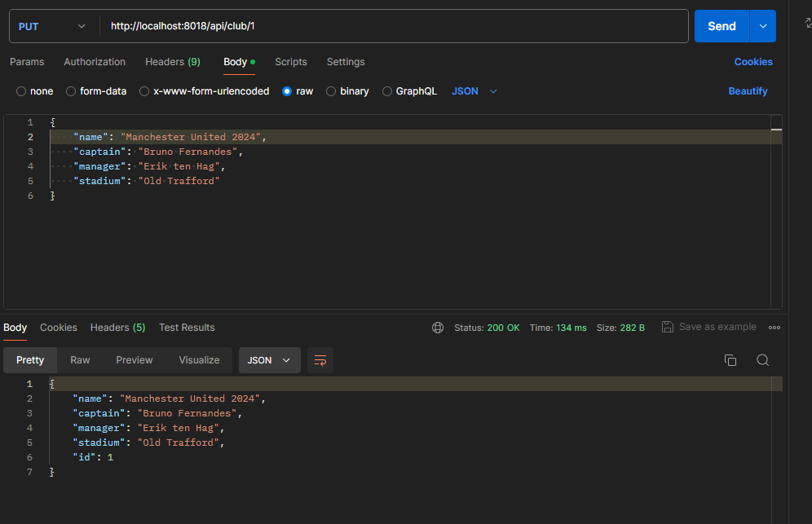Click "Bruno Fernandes" value in request body
The height and width of the screenshot is (524, 812).
click(188, 152)
